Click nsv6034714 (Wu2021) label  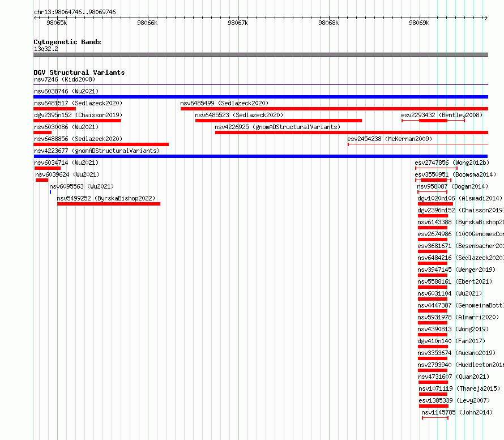(66, 163)
